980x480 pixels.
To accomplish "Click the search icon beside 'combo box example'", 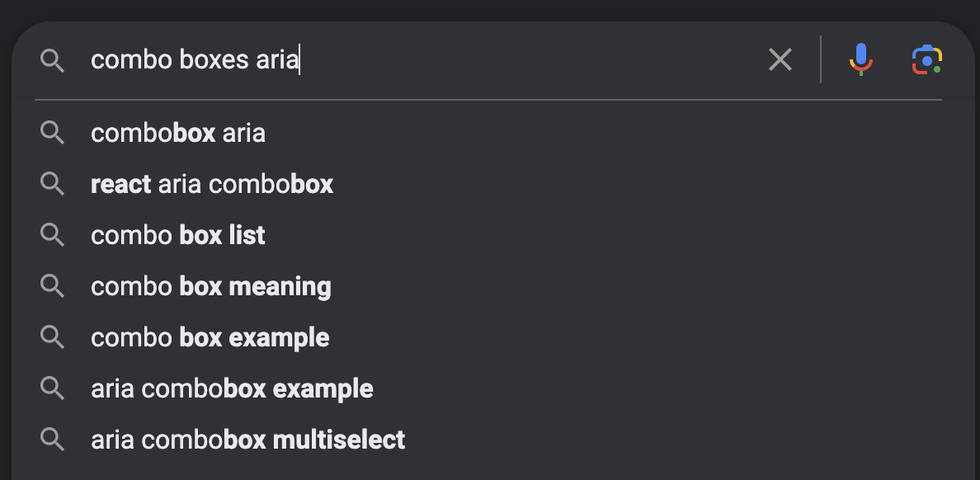I will [53, 337].
